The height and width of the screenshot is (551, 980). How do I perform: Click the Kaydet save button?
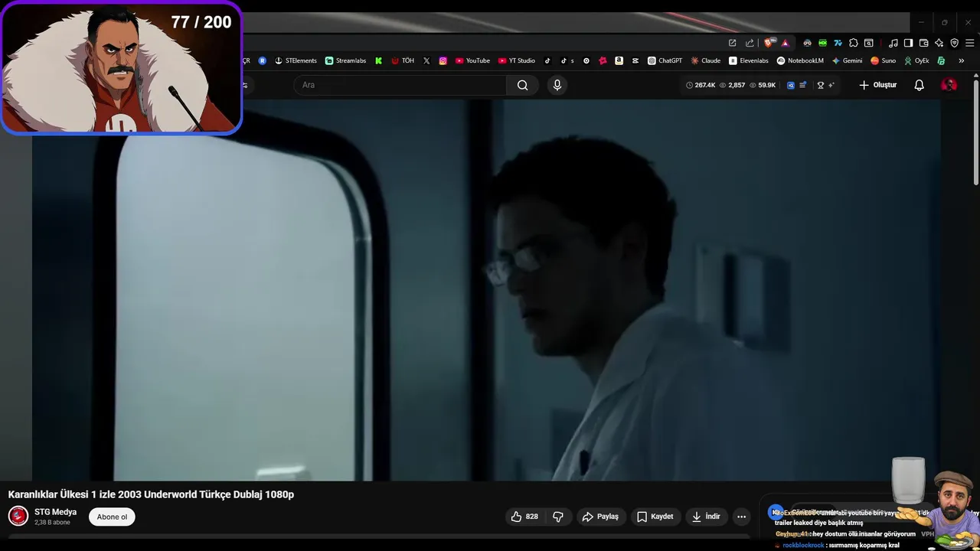(x=655, y=517)
